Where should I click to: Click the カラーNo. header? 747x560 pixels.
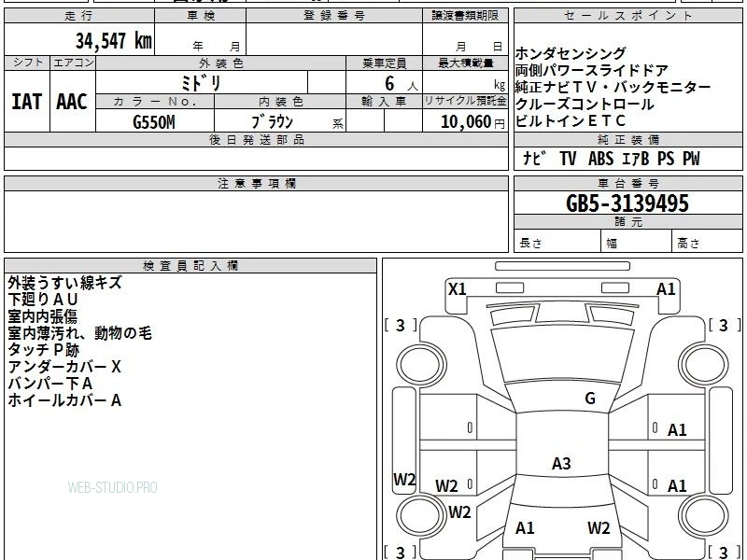point(155,102)
